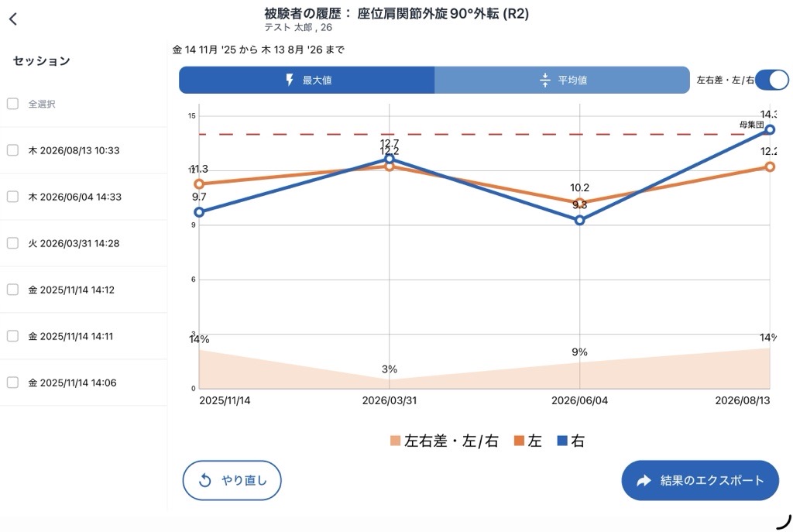Toggle the 左右差・左/右 switch off

coord(772,80)
